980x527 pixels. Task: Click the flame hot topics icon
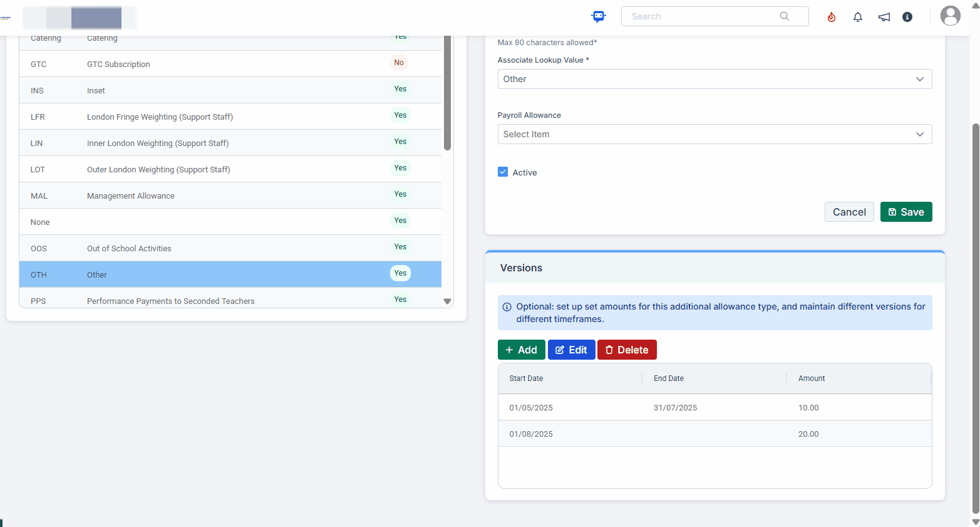[x=831, y=17]
